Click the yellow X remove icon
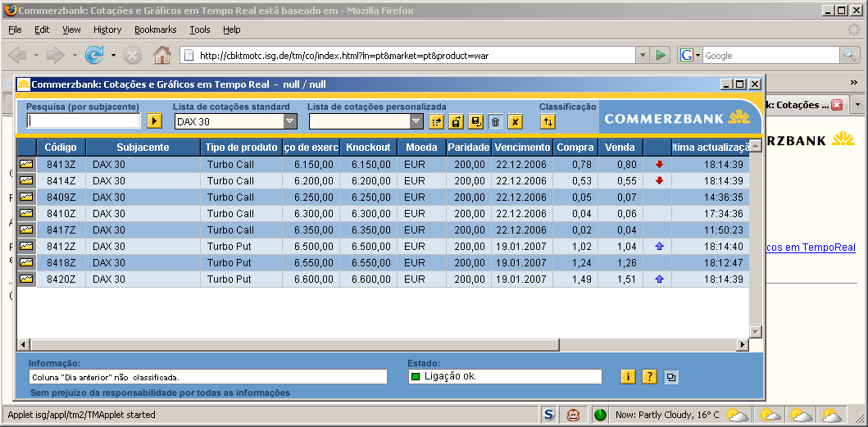 (516, 122)
